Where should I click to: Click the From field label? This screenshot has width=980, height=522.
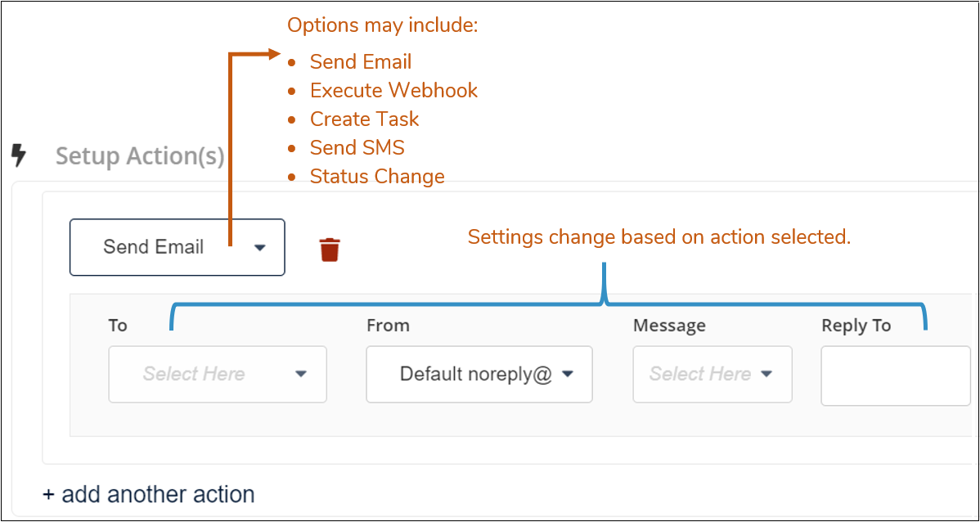tap(388, 325)
